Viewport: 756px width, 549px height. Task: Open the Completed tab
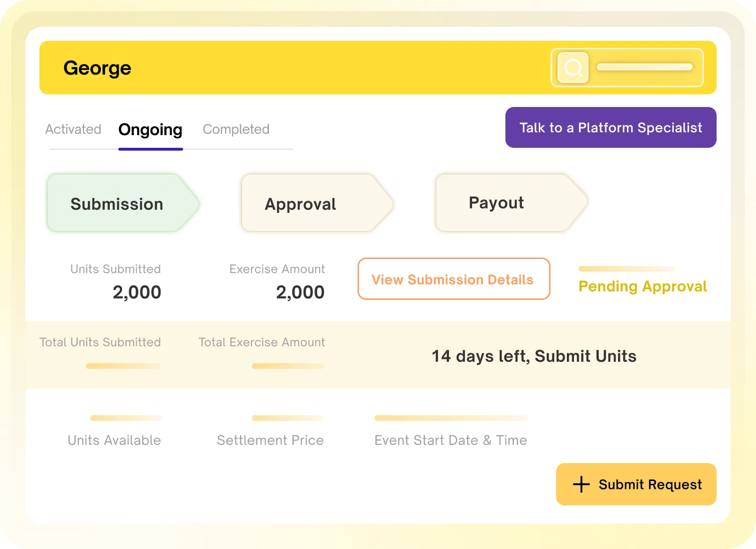click(x=236, y=129)
